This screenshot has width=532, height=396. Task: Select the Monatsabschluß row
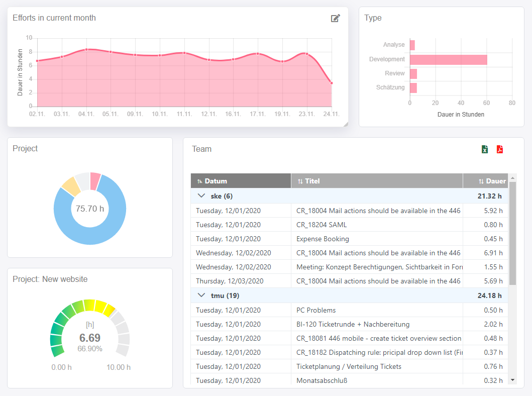click(322, 380)
